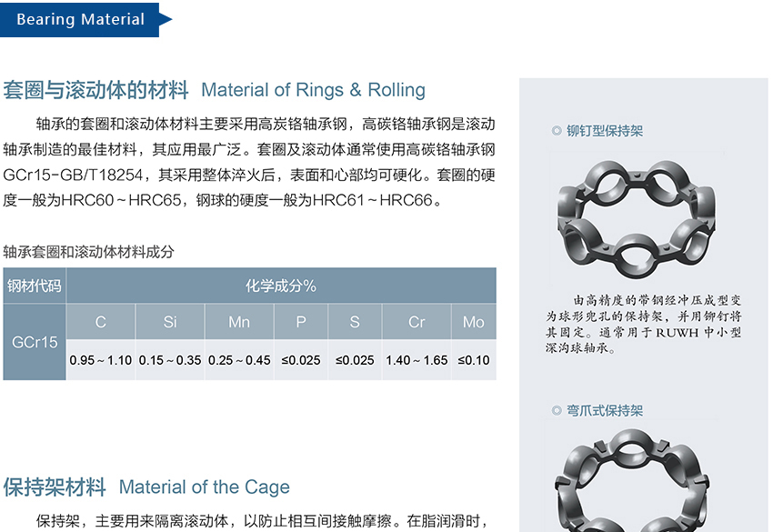The width and height of the screenshot is (773, 532).
Task: Click the Si column header
Action: 170,322
